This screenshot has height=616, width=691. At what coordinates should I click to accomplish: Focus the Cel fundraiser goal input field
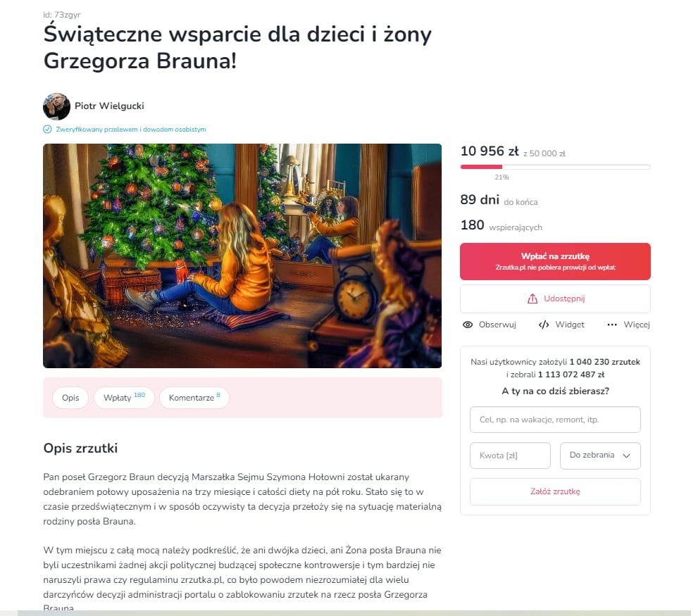click(x=555, y=420)
